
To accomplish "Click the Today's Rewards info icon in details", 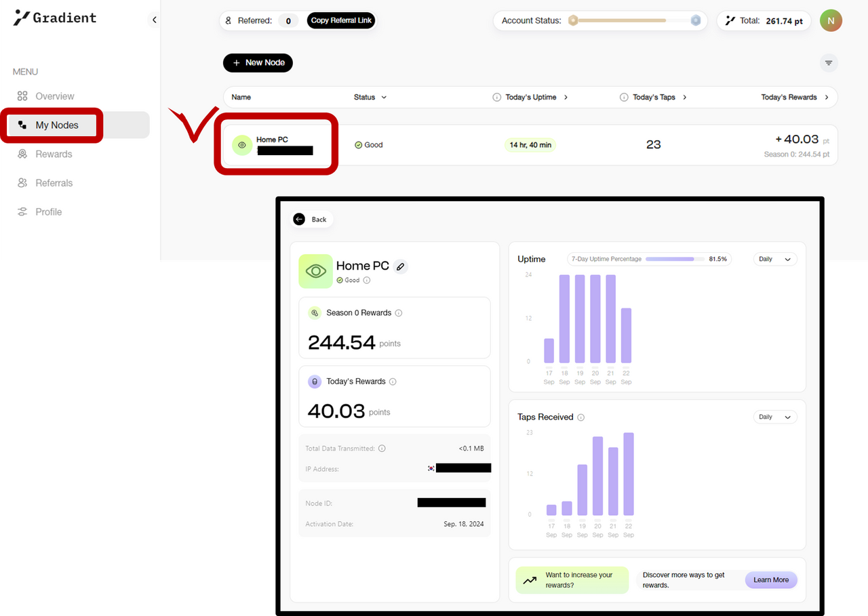I will tap(393, 382).
